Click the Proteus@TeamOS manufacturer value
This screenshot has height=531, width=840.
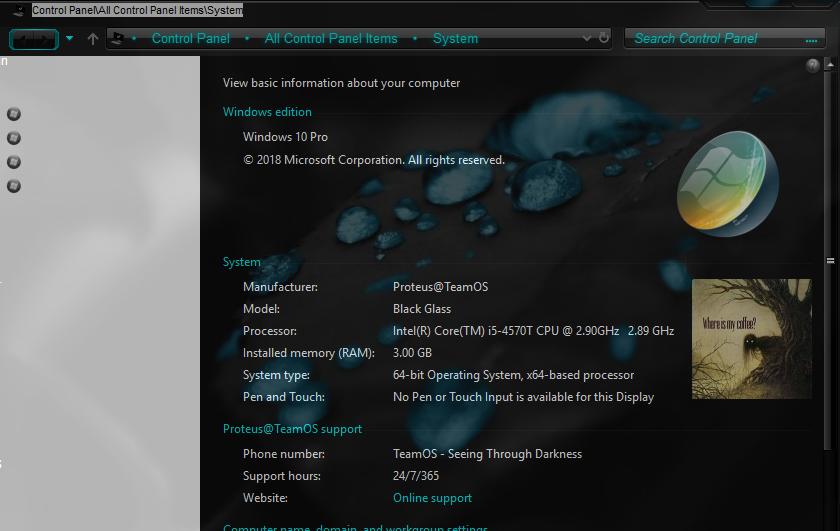pos(440,287)
